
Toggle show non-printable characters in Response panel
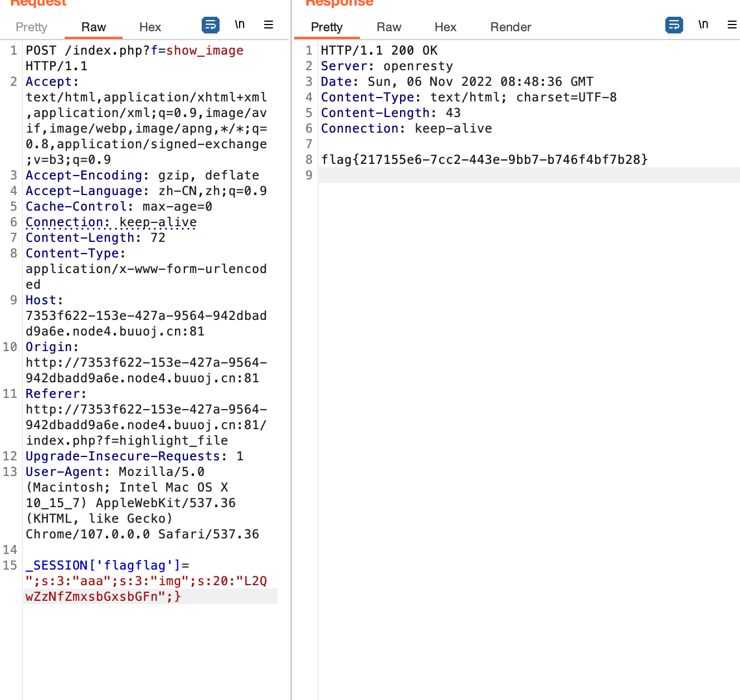coord(703,25)
